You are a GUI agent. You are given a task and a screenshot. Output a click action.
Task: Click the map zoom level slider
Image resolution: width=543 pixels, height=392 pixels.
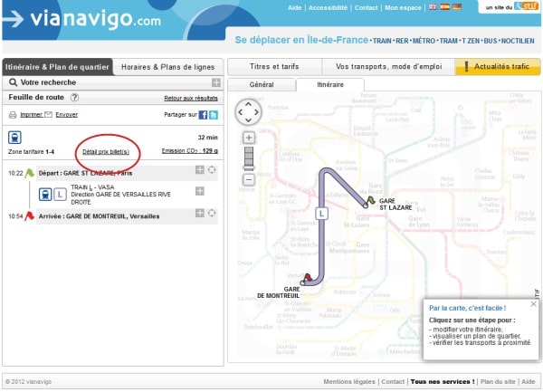pyautogui.click(x=249, y=158)
